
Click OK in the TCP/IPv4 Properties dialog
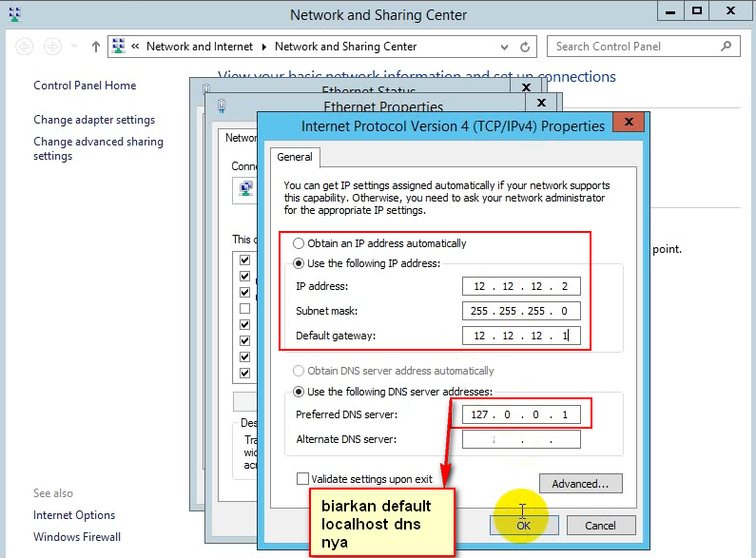pyautogui.click(x=524, y=526)
